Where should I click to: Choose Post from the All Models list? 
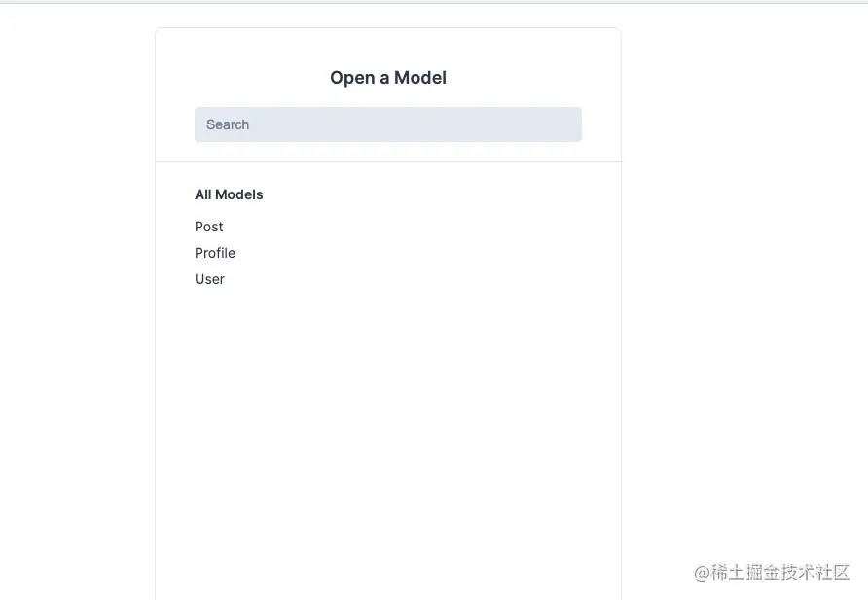208,227
